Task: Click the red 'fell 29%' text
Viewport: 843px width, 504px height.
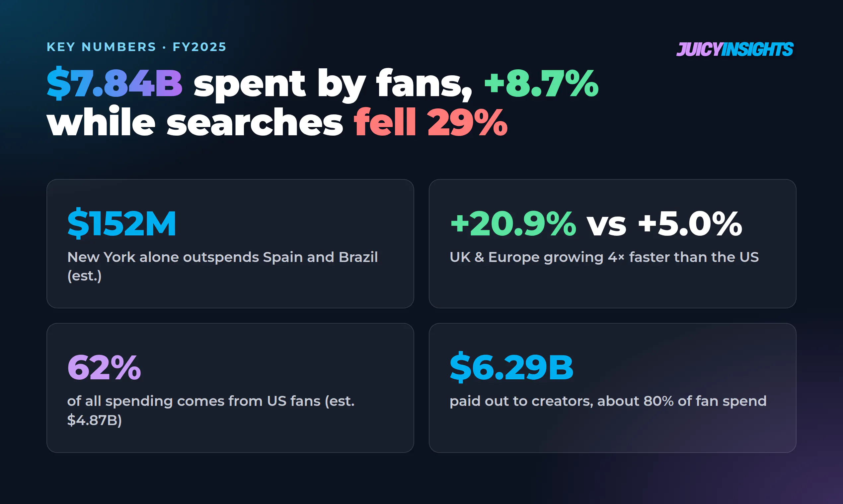Action: tap(431, 122)
